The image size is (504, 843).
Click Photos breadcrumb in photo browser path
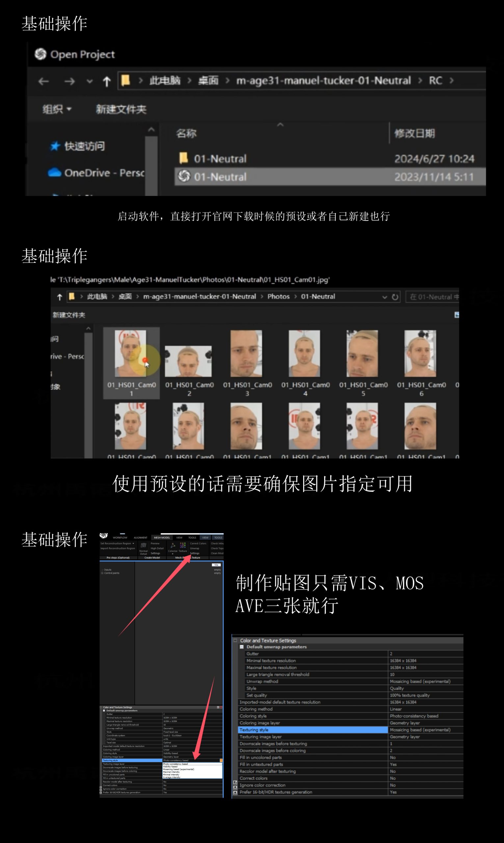point(279,296)
